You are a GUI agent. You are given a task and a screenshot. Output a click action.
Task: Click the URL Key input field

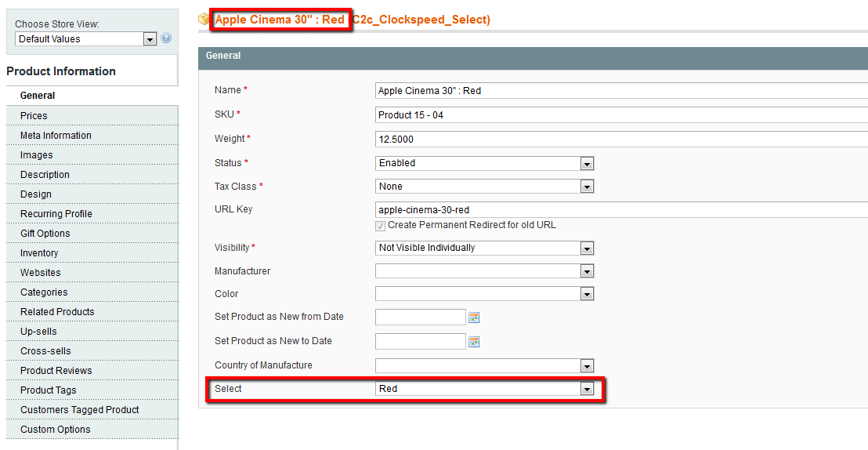(621, 210)
